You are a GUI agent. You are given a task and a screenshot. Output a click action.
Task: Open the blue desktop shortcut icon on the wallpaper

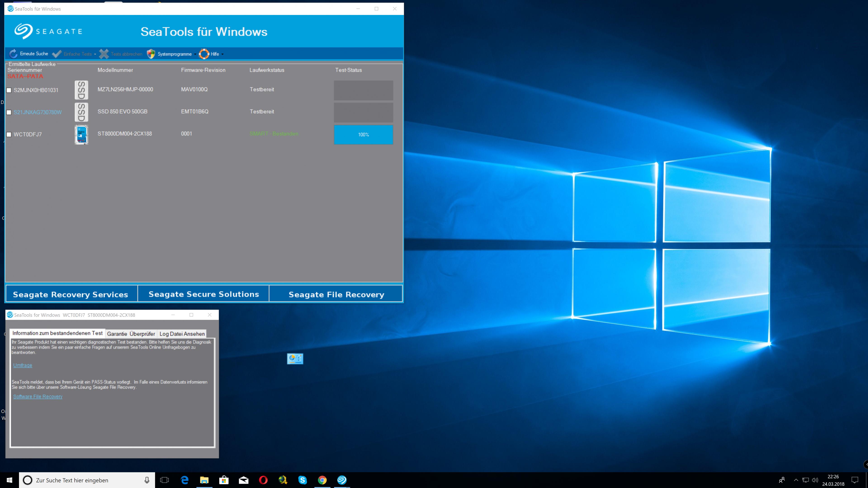pos(295,359)
